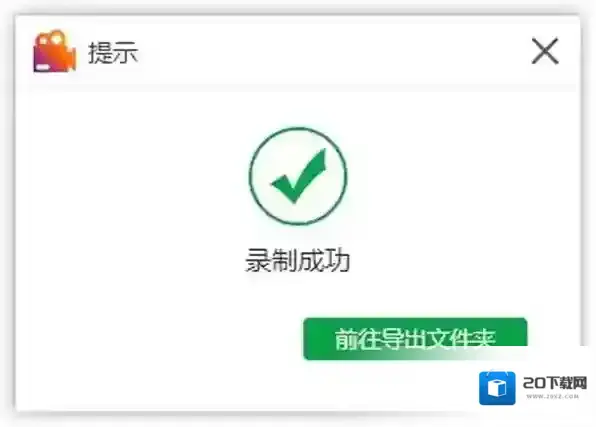Click the 20下载网 watermark text

(555, 383)
